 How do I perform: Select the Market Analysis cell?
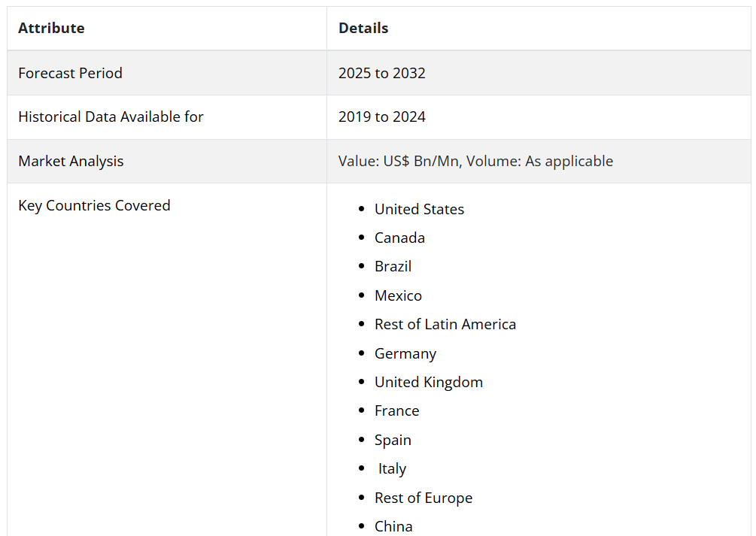[x=71, y=162]
